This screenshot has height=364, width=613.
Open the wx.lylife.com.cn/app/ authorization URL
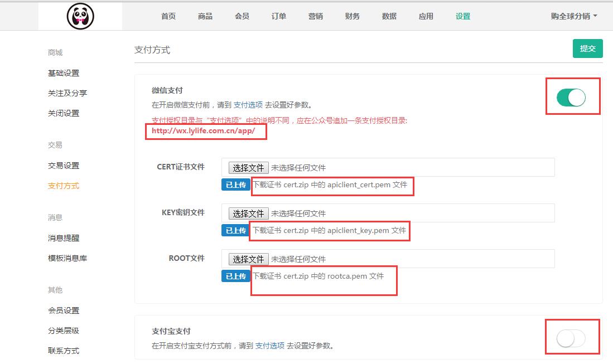coord(203,131)
